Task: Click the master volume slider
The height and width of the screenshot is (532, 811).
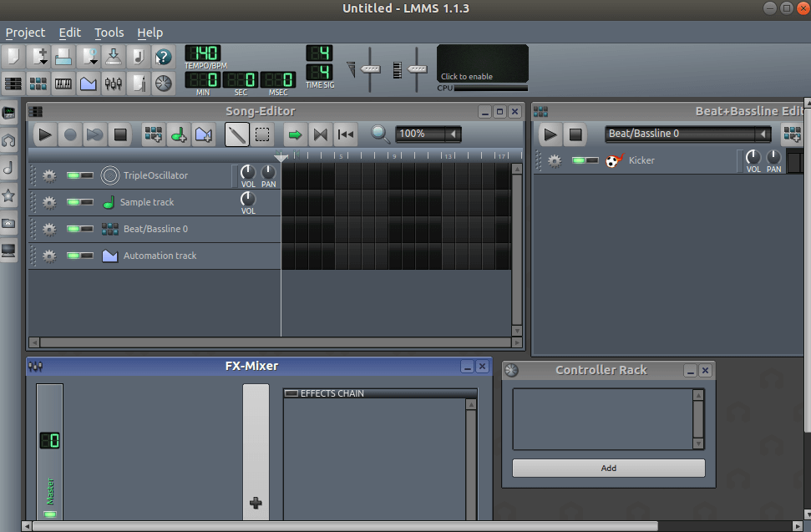Action: (370, 69)
